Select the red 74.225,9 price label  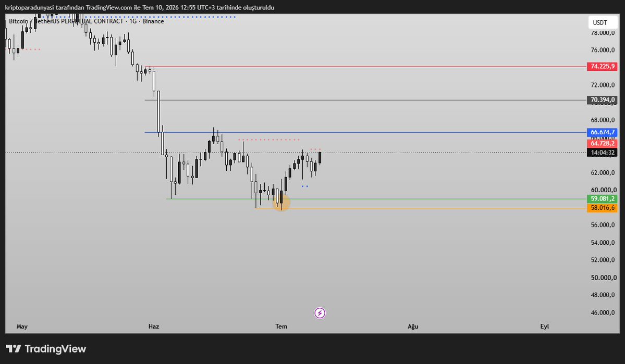tap(602, 67)
